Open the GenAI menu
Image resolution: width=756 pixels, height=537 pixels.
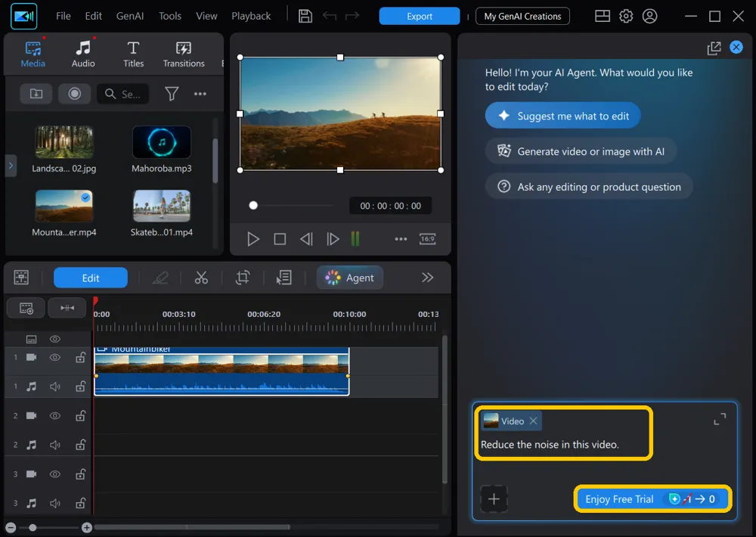[130, 16]
